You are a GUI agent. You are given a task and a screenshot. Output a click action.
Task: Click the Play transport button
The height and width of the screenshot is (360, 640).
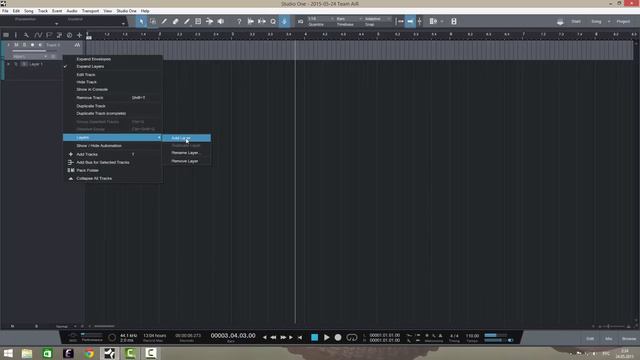(327, 338)
